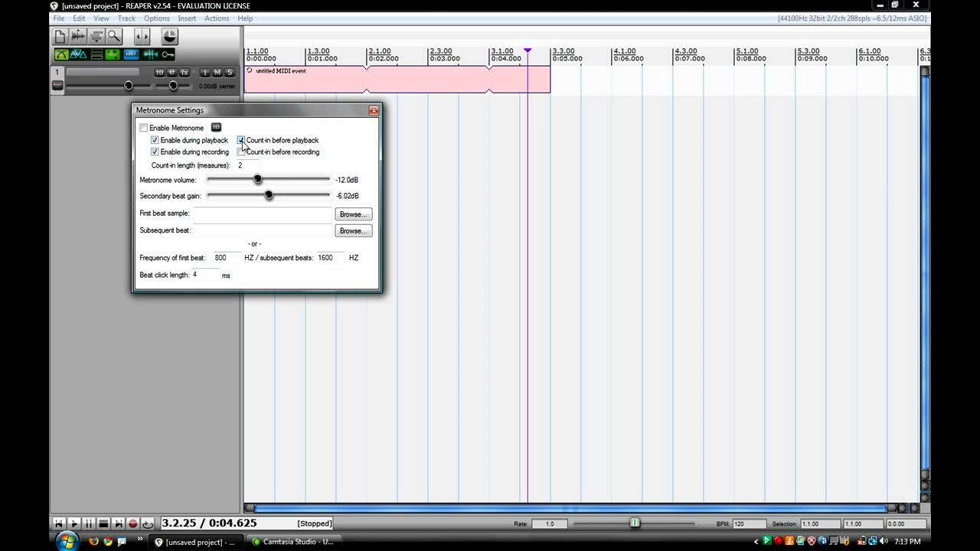Solo track 1 with the S button
This screenshot has width=980, height=551.
coord(229,73)
